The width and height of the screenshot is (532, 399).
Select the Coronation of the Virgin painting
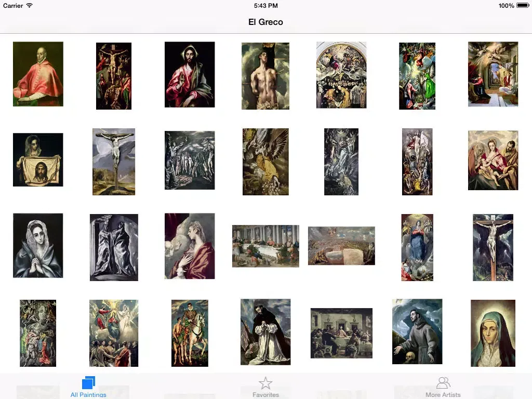(x=114, y=333)
